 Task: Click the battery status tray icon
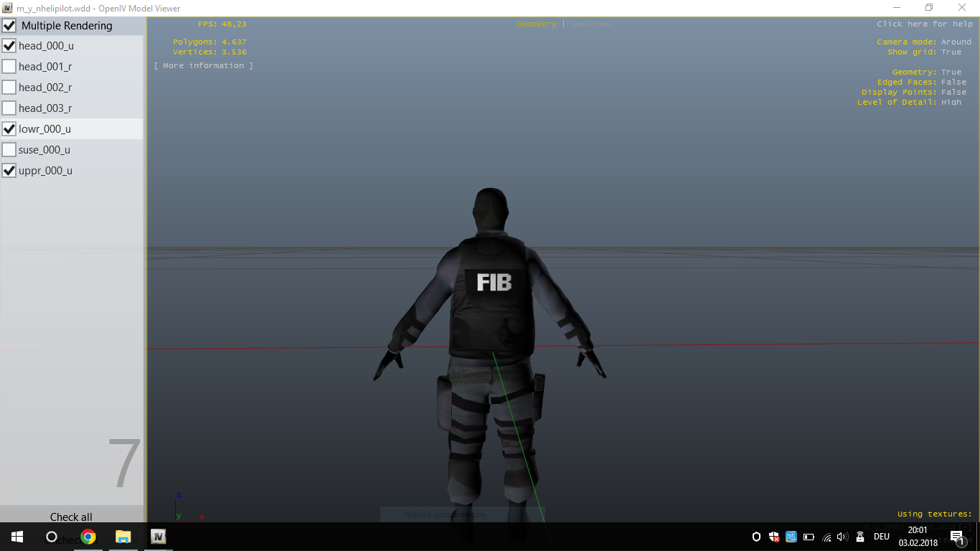click(x=809, y=537)
